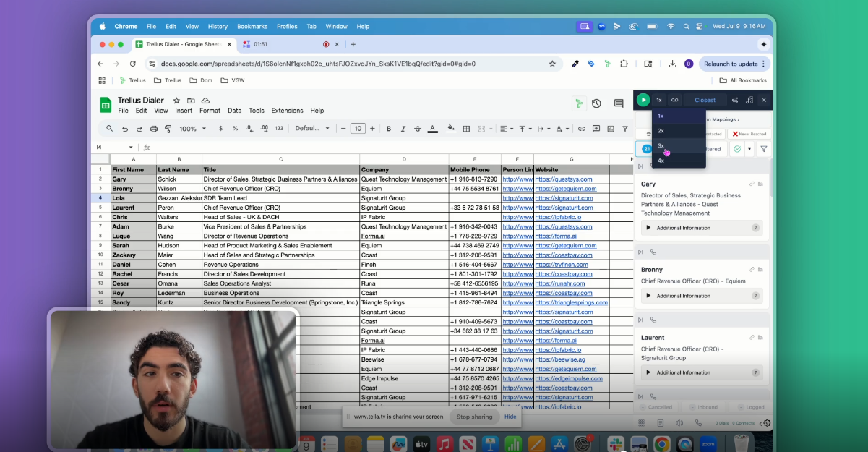Open the music note icon in dialer

749,100
